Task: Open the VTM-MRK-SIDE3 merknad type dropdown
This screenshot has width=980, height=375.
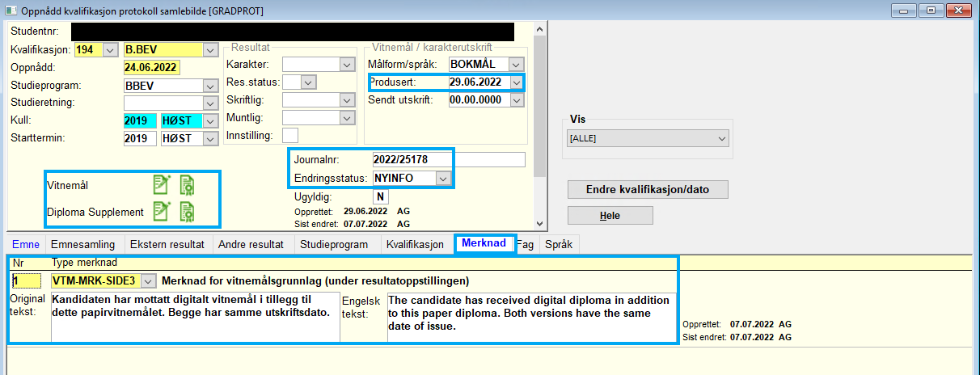Action: 148,280
